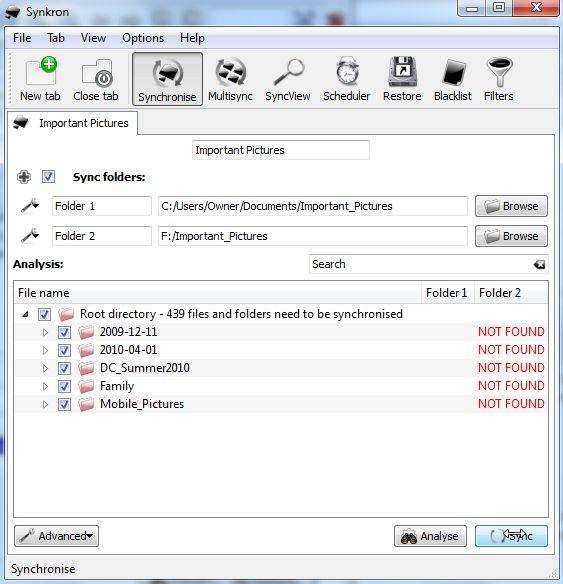The width and height of the screenshot is (563, 584).
Task: Select the Synchronise toolbar icon
Action: pos(167,79)
